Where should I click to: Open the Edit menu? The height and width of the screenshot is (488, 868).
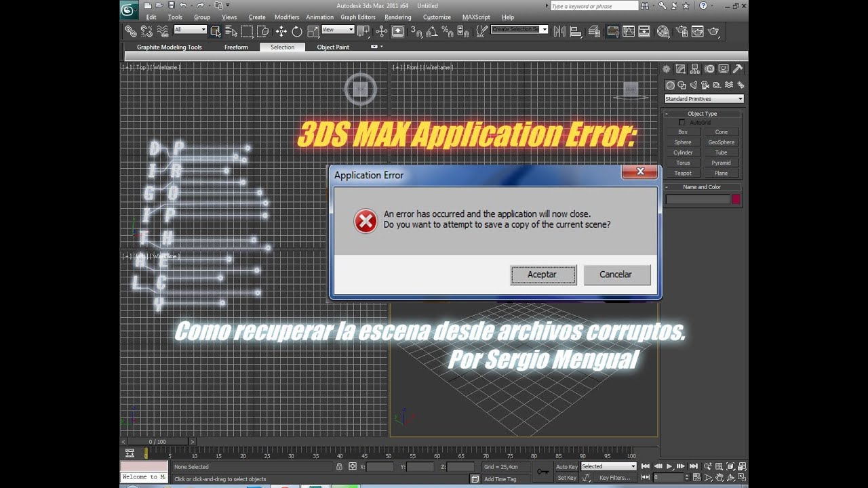151,18
